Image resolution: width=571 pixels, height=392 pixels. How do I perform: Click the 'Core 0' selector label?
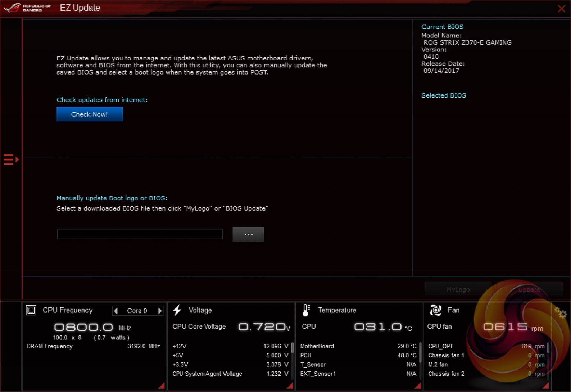coord(137,311)
